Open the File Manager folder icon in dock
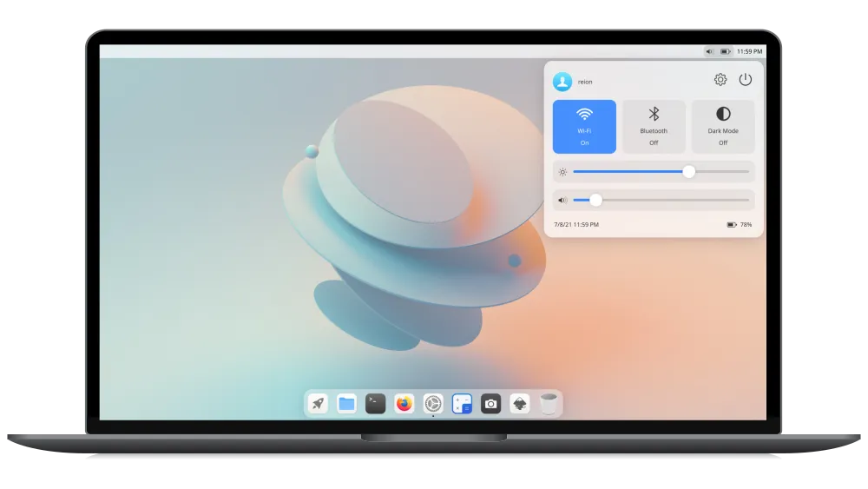 pos(346,404)
